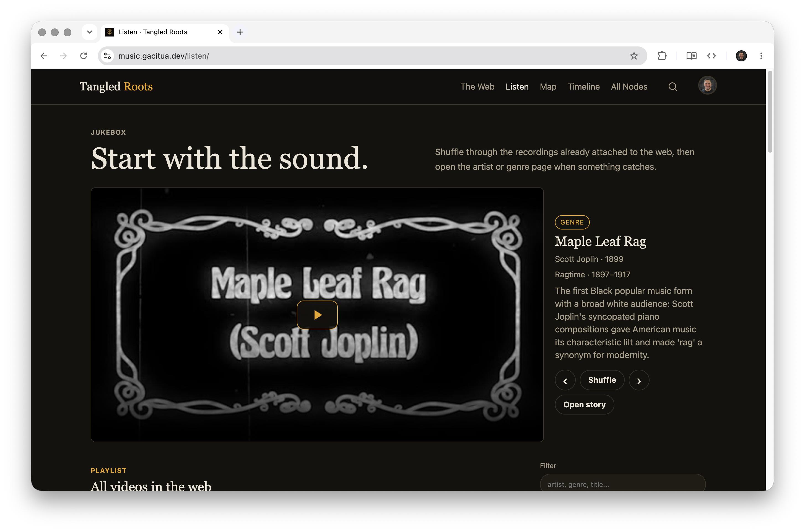Viewport: 805px width, 532px height.
Task: Click the browser back arrow
Action: pyautogui.click(x=44, y=56)
